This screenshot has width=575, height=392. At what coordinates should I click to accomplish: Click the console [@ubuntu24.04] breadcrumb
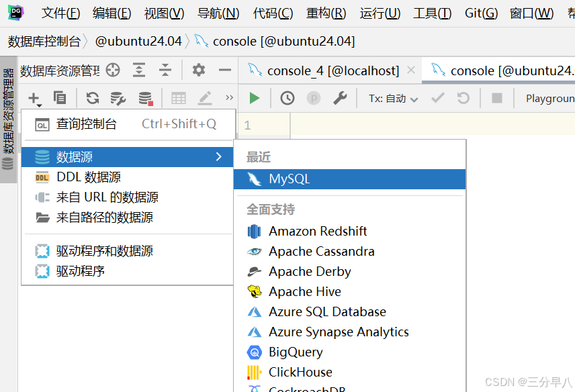pyautogui.click(x=275, y=41)
